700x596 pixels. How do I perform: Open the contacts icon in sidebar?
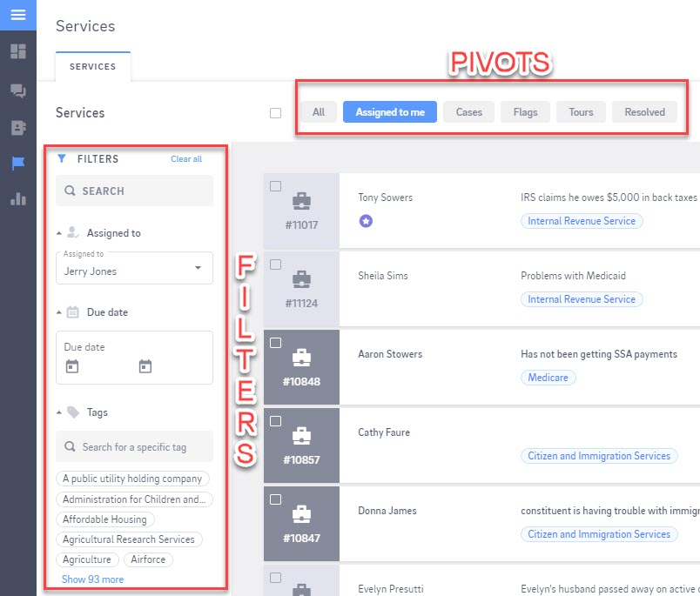[18, 127]
